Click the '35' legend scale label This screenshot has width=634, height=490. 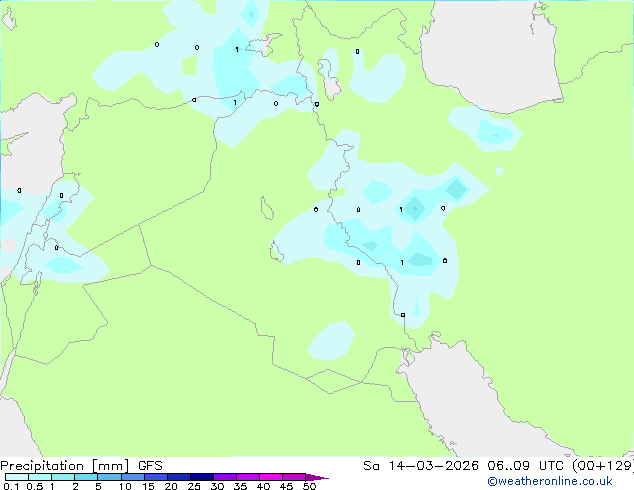coord(240,486)
